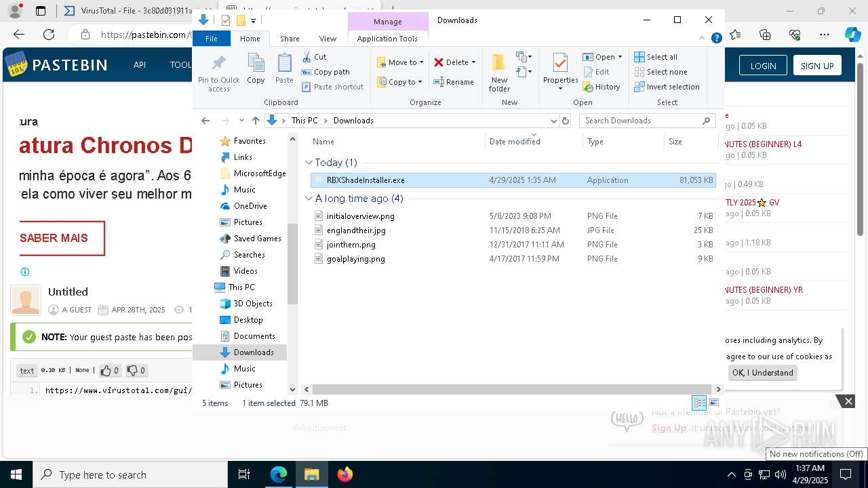Go up one folder level arrow
This screenshot has height=488, width=868.
(255, 121)
